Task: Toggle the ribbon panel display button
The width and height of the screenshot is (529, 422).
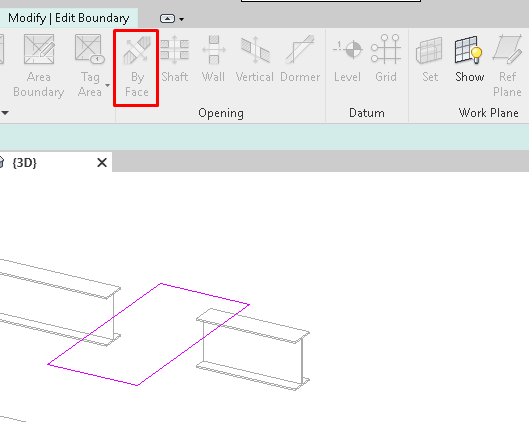Action: coord(167,19)
